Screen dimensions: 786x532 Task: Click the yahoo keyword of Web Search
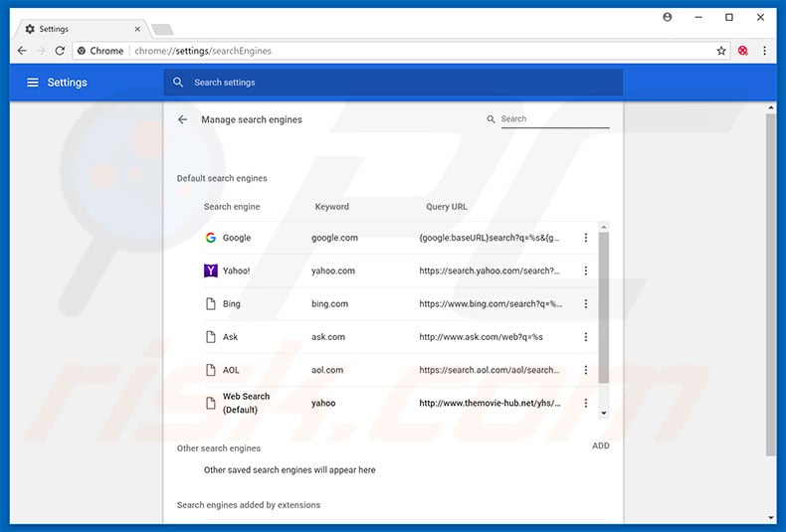[x=323, y=403]
